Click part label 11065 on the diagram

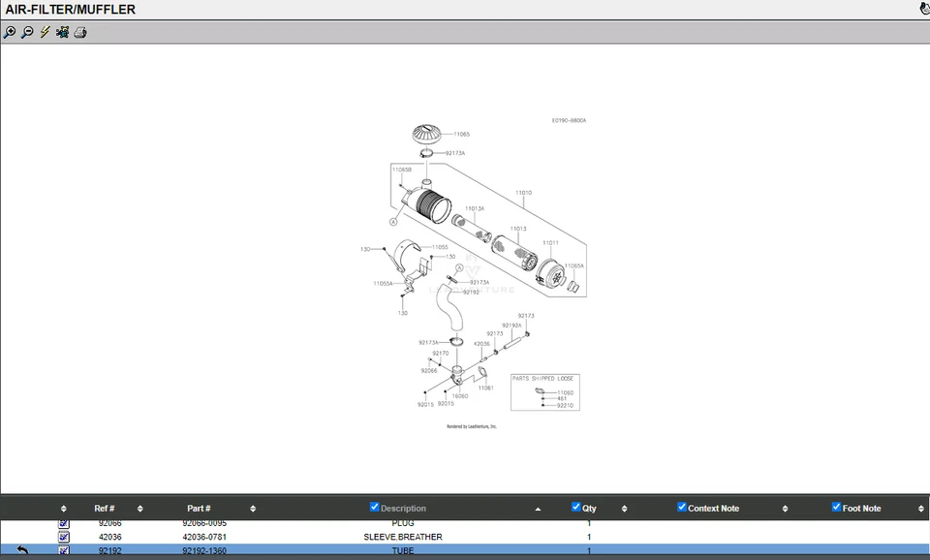(x=461, y=134)
